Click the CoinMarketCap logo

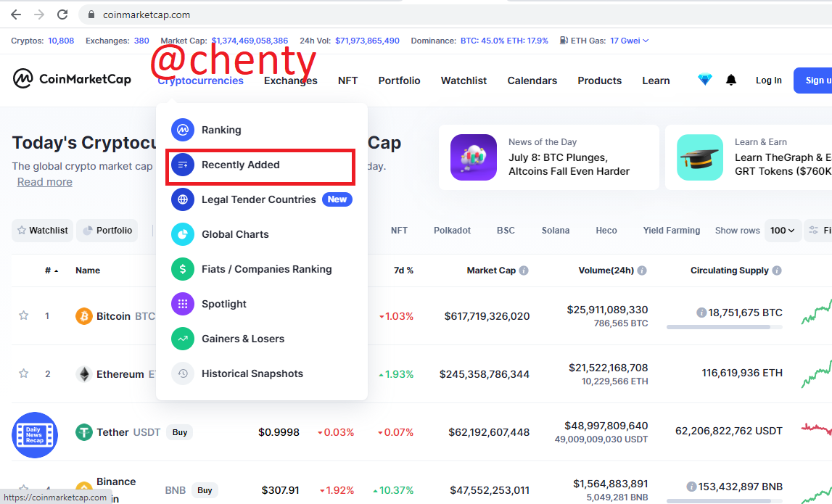[x=72, y=79]
